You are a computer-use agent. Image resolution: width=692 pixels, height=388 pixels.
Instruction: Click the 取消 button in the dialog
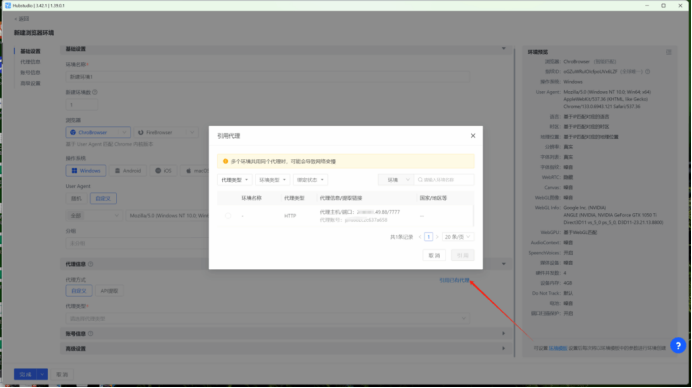pos(434,255)
